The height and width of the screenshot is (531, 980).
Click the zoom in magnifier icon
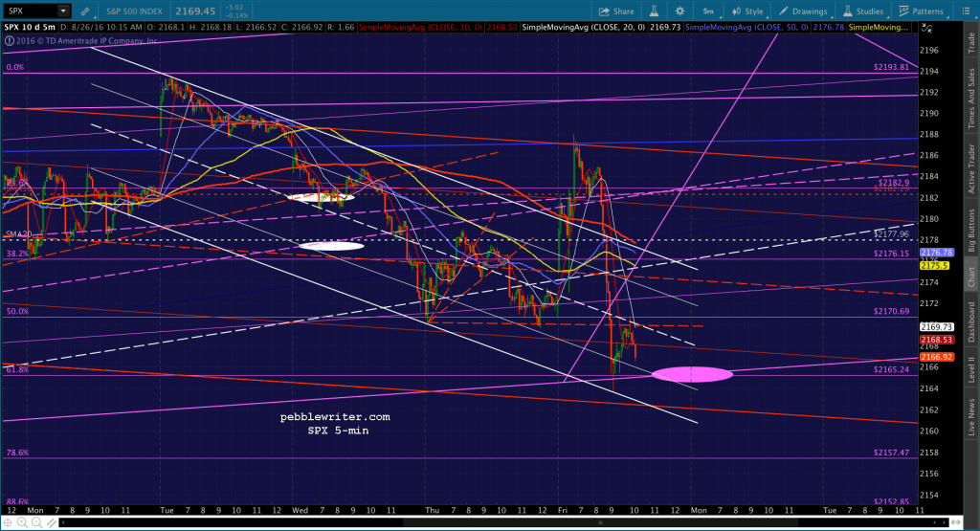pyautogui.click(x=23, y=523)
